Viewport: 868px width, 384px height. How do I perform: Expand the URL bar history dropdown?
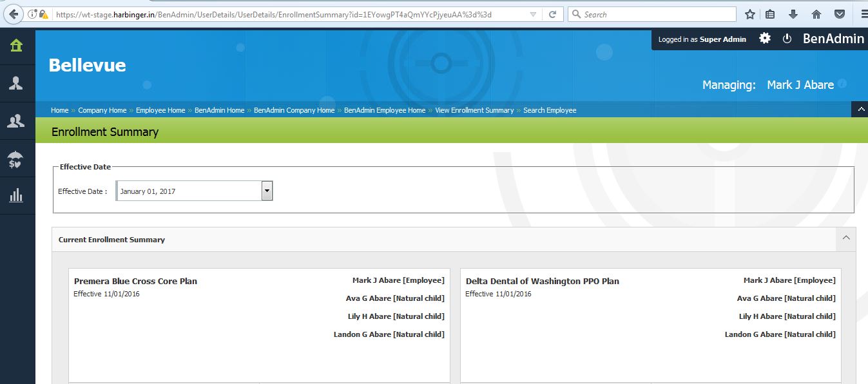(x=532, y=14)
